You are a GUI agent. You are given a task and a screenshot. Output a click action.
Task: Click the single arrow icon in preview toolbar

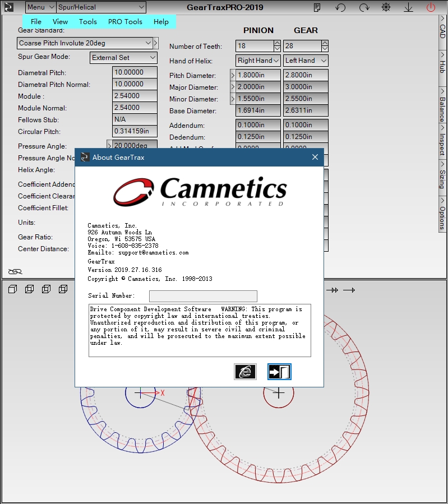(x=349, y=290)
